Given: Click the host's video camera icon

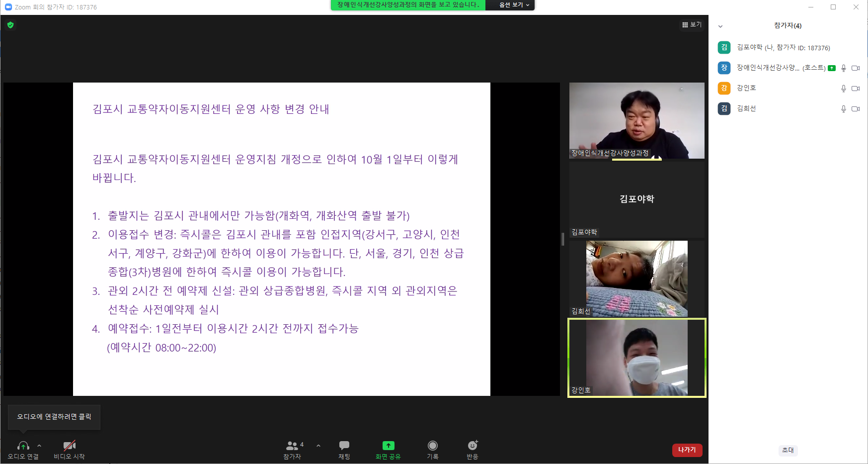Looking at the screenshot, I should coord(856,68).
